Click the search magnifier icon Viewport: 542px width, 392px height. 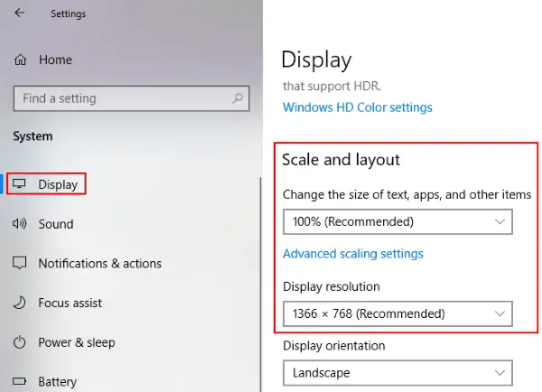pos(238,98)
